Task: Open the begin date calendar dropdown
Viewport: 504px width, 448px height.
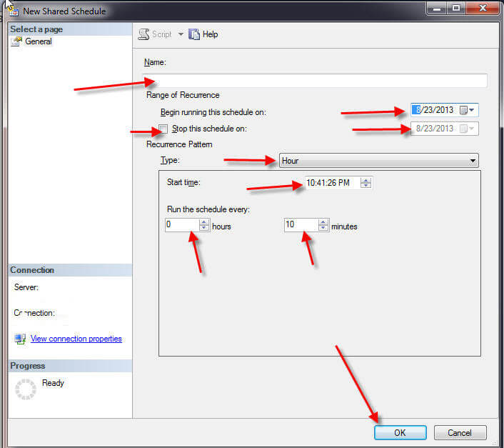Action: point(467,110)
